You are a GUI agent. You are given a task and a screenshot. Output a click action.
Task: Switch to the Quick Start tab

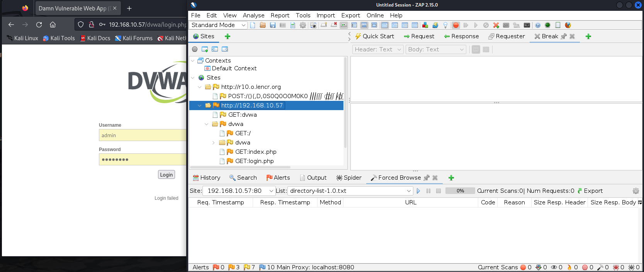(x=375, y=36)
